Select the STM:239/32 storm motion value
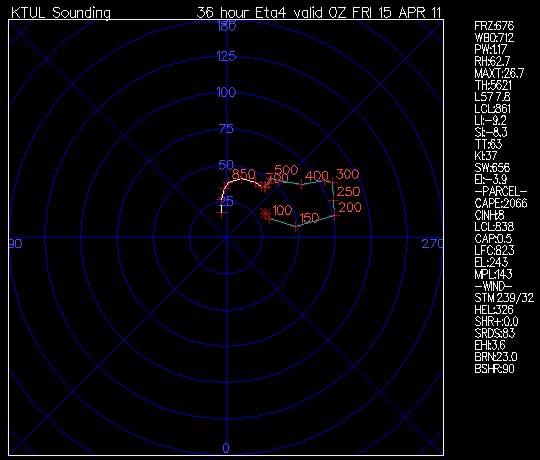This screenshot has width=540, height=460. [x=504, y=297]
